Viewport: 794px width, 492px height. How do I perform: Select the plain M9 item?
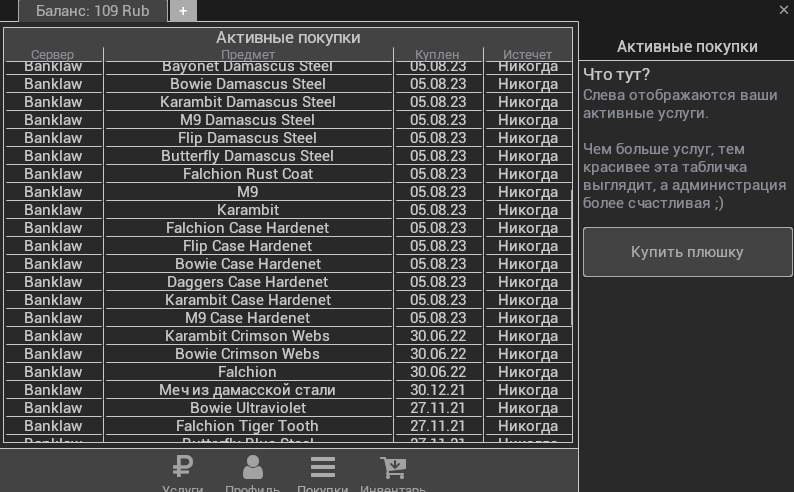click(248, 191)
